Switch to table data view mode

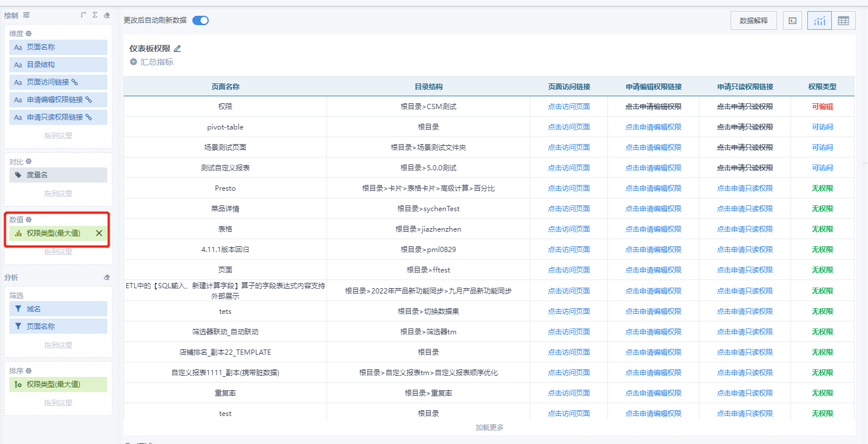click(843, 21)
